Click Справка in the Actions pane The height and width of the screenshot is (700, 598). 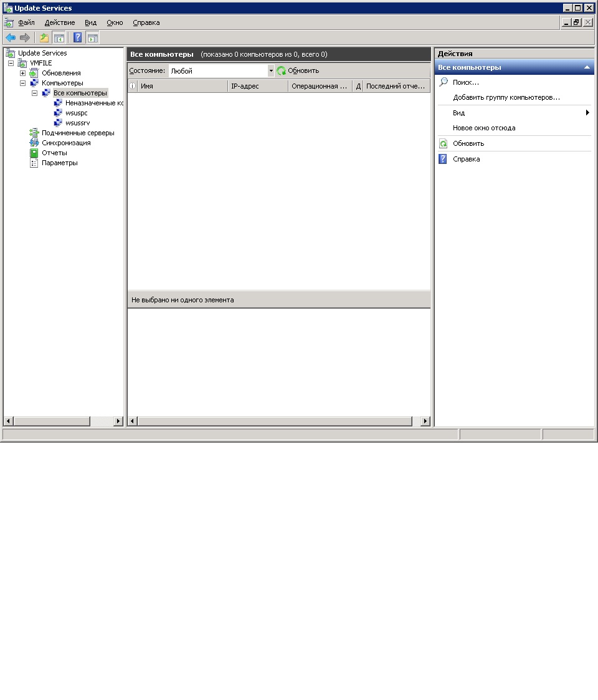(466, 159)
